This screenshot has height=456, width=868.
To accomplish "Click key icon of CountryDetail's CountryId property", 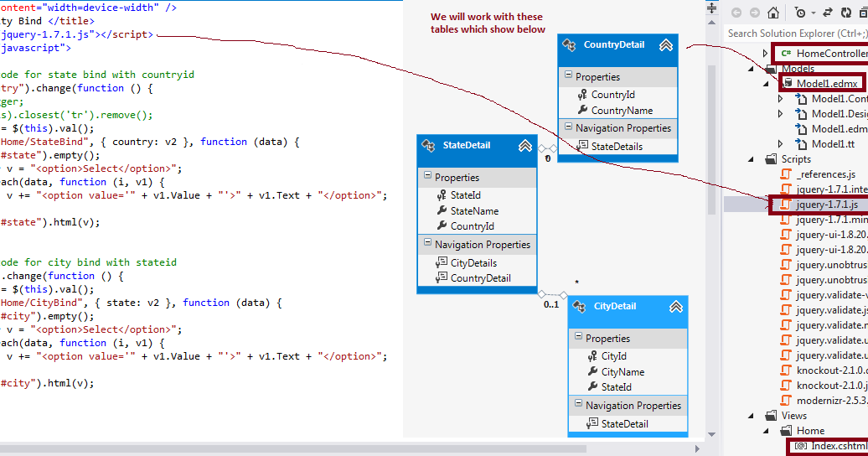I will (x=582, y=95).
